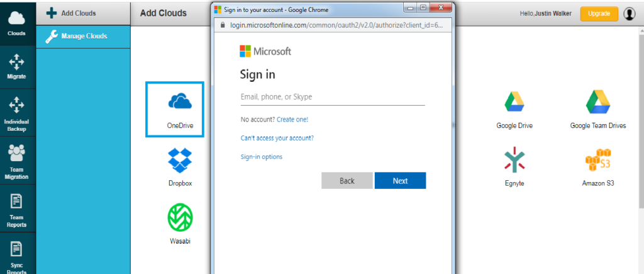Click Can't access your account link
Screen dimensions: 644x274
pos(277,138)
